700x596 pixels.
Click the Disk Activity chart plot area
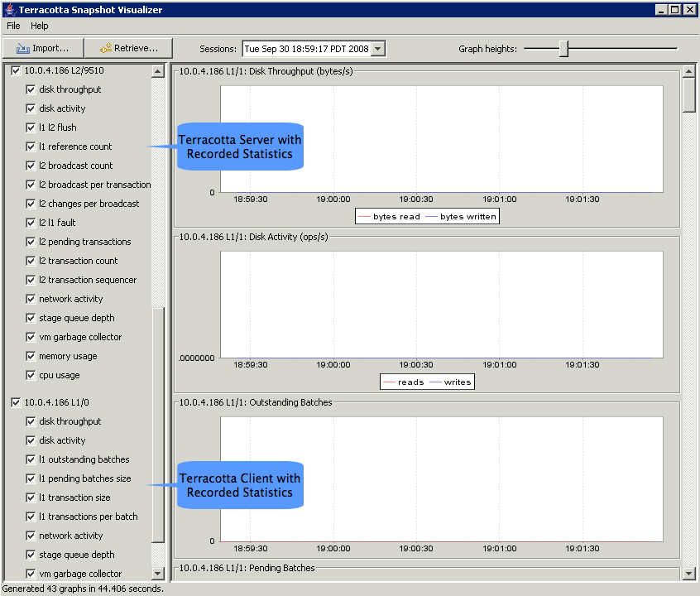click(x=442, y=305)
